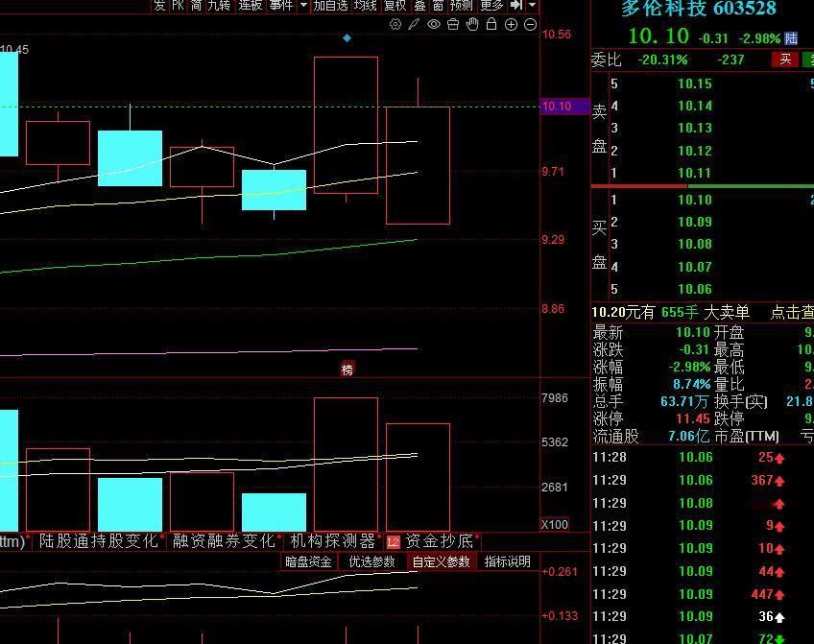Image resolution: width=814 pixels, height=644 pixels.
Task: Click the 叠 overlay button
Action: 419,6
